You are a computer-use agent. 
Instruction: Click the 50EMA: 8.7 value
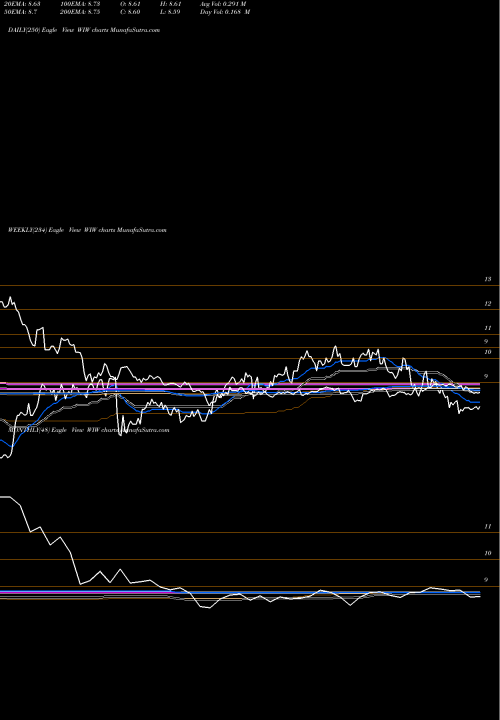pos(20,12)
